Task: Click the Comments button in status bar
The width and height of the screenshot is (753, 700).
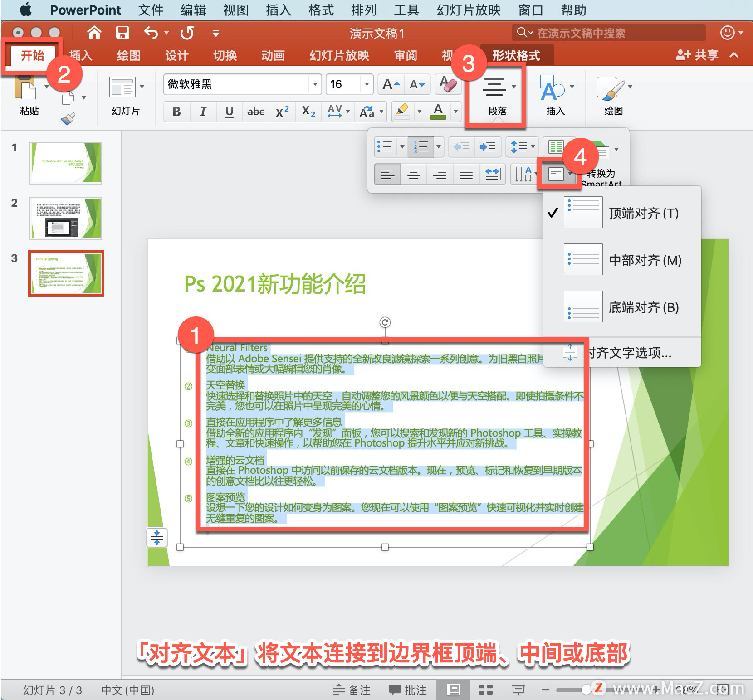Action: tap(408, 690)
